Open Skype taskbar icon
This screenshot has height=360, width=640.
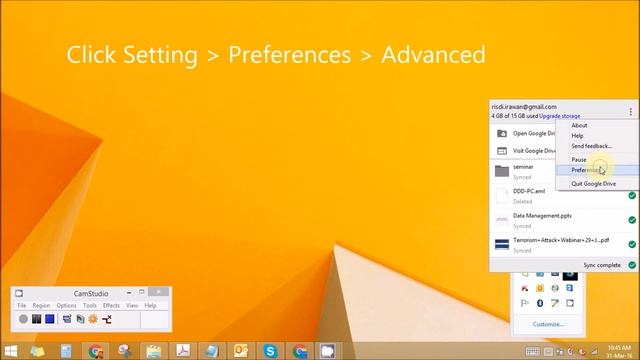(x=270, y=351)
